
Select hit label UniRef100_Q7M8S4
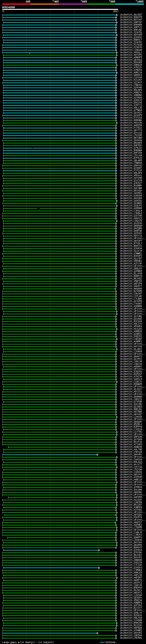point(131,487)
